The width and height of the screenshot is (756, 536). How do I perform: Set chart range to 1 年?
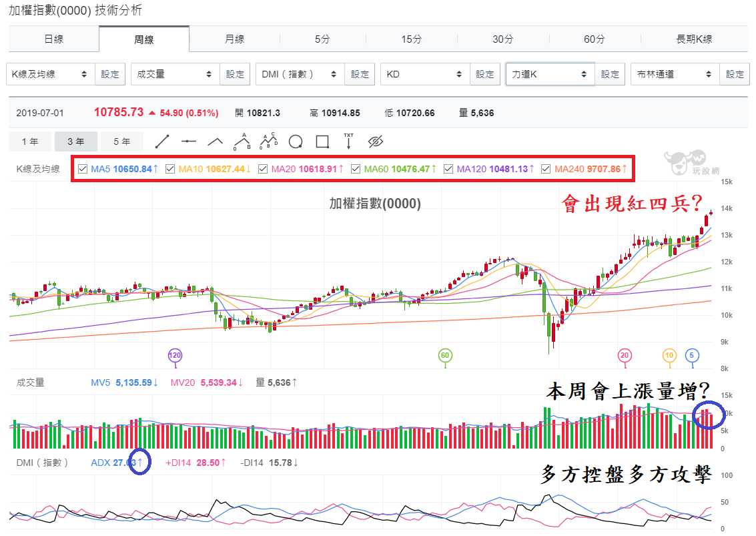(30, 142)
